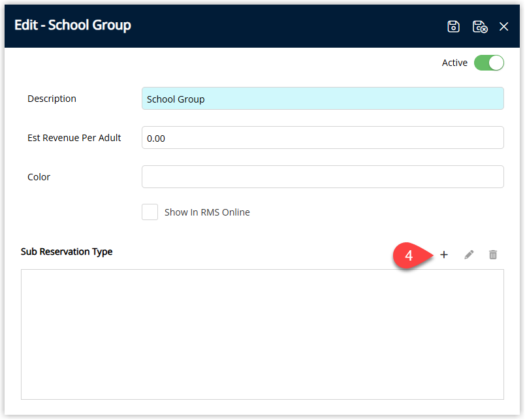Click the Edit - School Group title

tap(72, 25)
